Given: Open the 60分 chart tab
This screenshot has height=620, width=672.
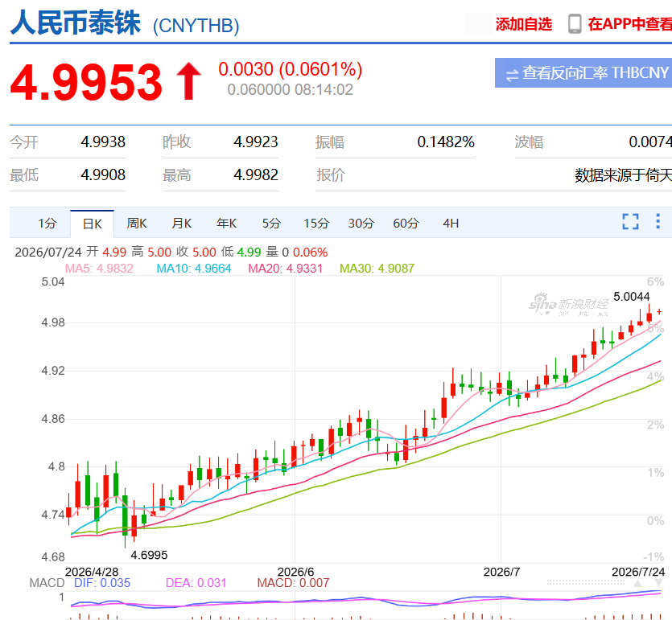Looking at the screenshot, I should 406,224.
